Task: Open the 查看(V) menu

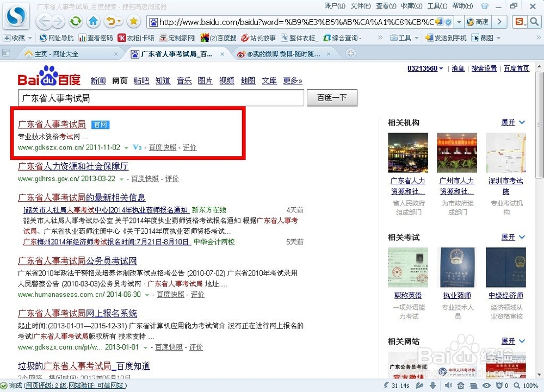Action: [386, 6]
